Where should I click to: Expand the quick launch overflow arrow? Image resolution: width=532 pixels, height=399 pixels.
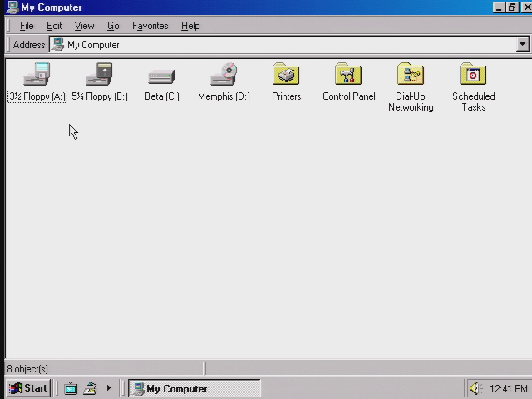click(109, 388)
